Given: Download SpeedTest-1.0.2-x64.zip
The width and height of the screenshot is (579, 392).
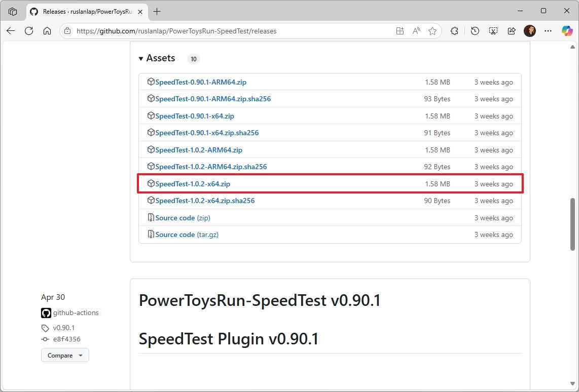Looking at the screenshot, I should click(x=193, y=184).
